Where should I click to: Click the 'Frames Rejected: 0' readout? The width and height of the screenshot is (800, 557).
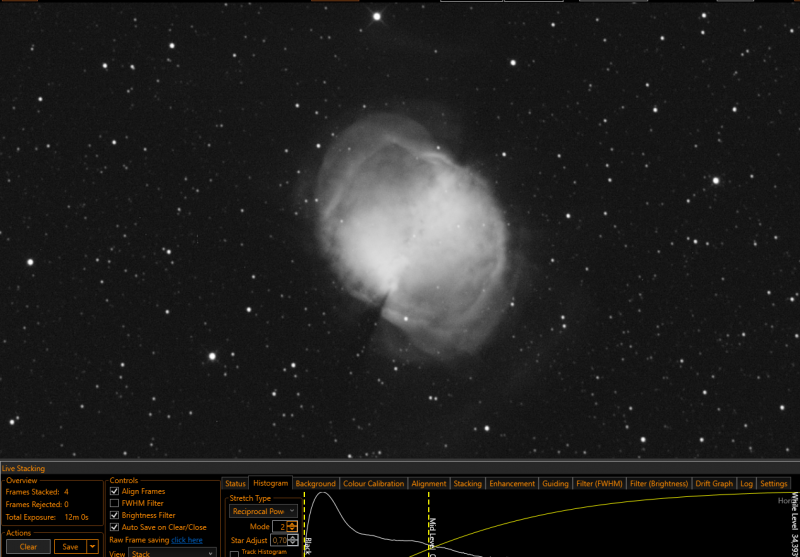pos(37,504)
